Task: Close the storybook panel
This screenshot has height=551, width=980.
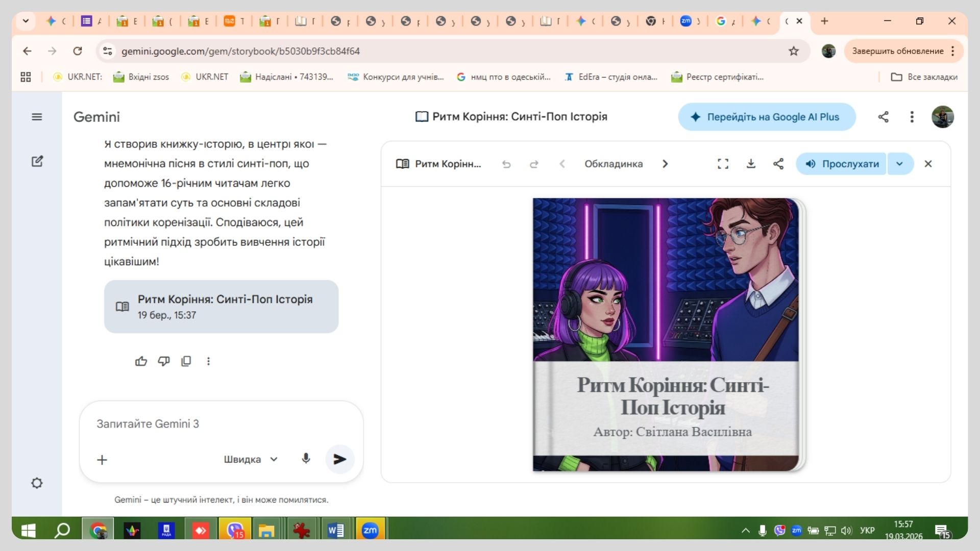Action: tap(928, 164)
